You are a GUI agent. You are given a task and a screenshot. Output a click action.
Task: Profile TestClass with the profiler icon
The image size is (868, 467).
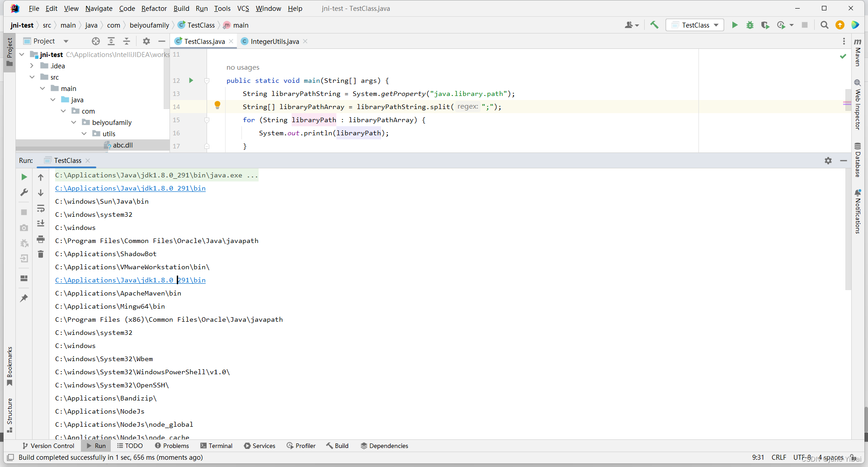[x=781, y=25]
